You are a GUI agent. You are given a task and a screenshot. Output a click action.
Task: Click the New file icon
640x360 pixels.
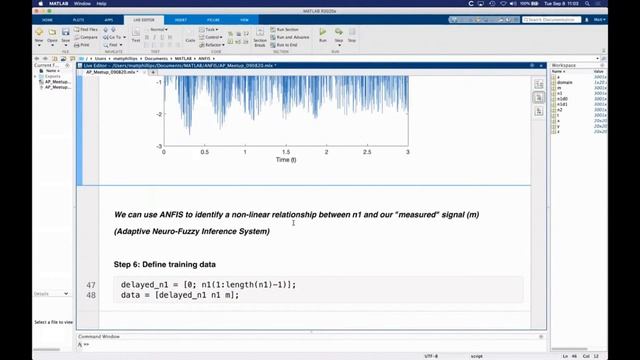coord(39,32)
